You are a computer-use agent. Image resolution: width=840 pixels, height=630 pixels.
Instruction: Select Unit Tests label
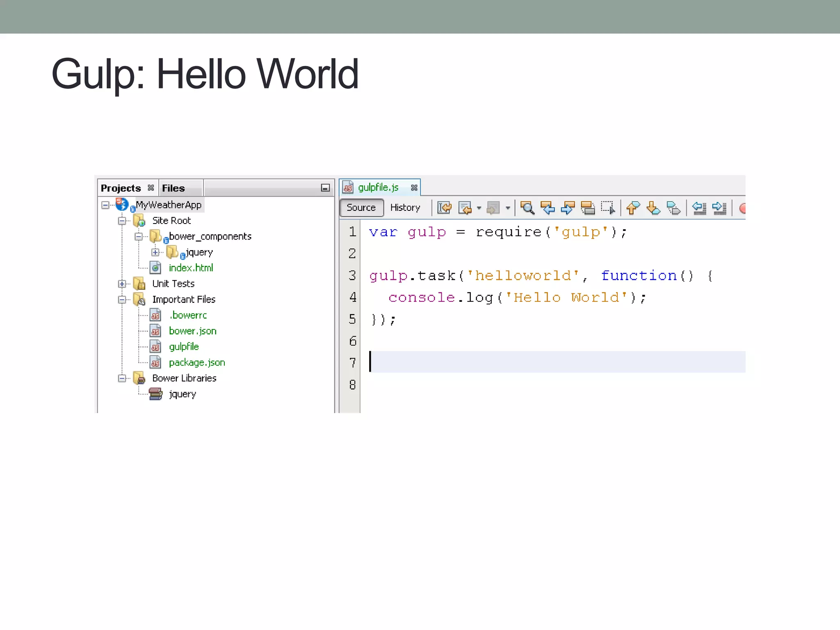173,284
